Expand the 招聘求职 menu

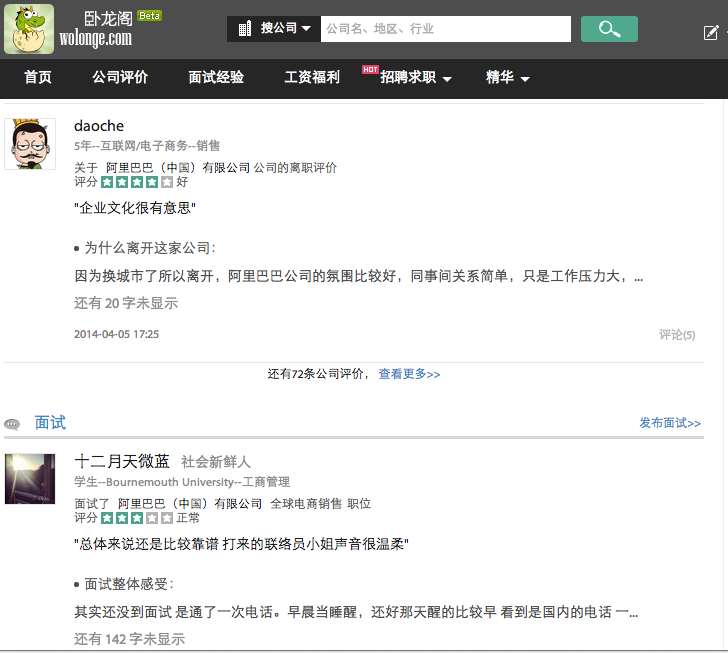point(416,78)
